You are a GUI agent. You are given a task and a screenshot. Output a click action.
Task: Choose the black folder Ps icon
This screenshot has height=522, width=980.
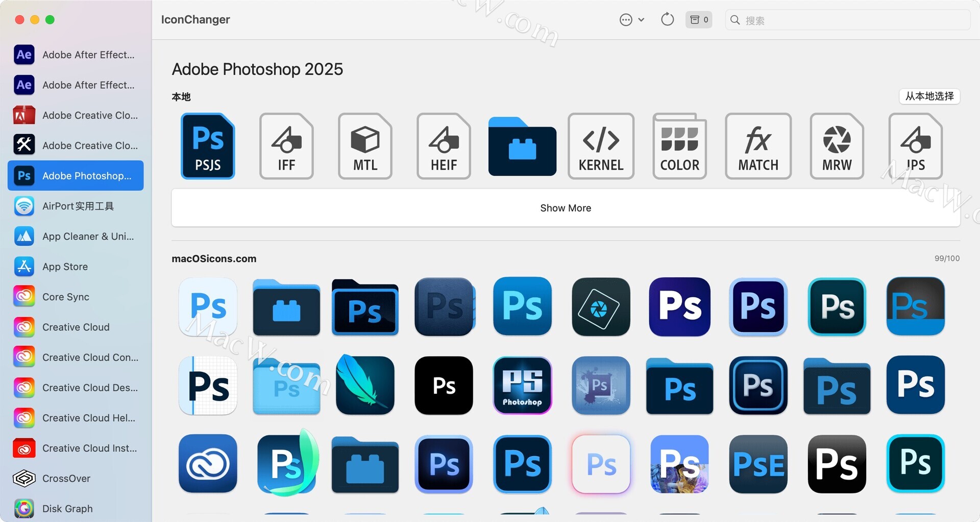click(365, 307)
